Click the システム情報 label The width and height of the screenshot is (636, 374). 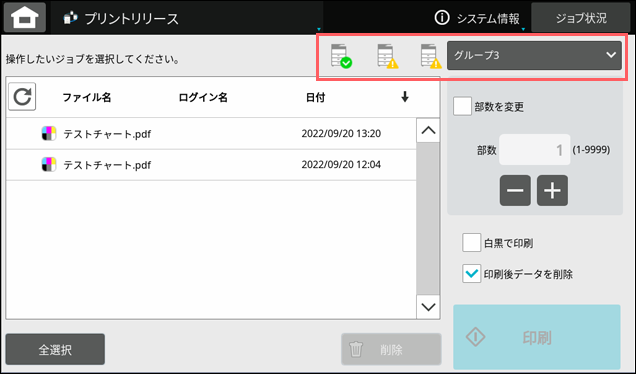click(x=488, y=18)
